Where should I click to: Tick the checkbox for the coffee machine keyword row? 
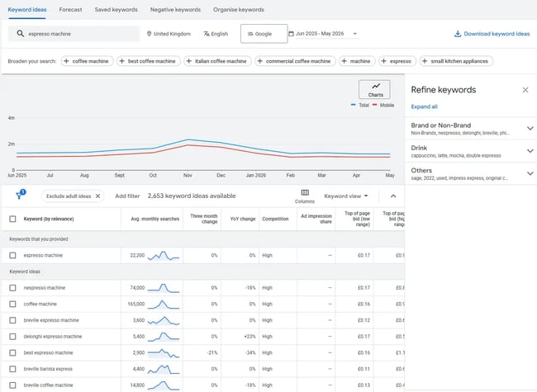pos(12,304)
